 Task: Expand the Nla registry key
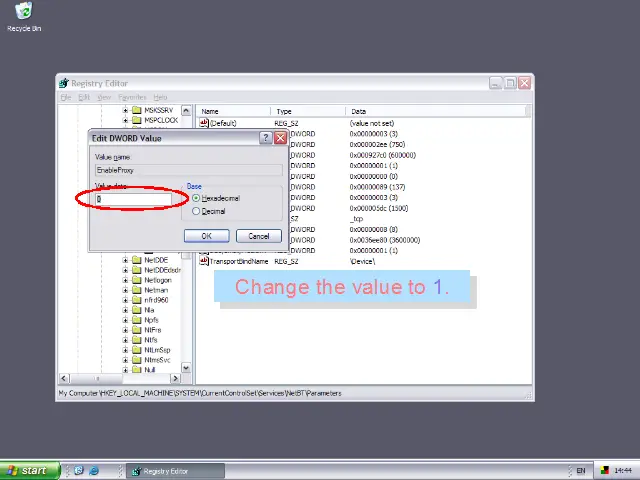click(x=125, y=310)
